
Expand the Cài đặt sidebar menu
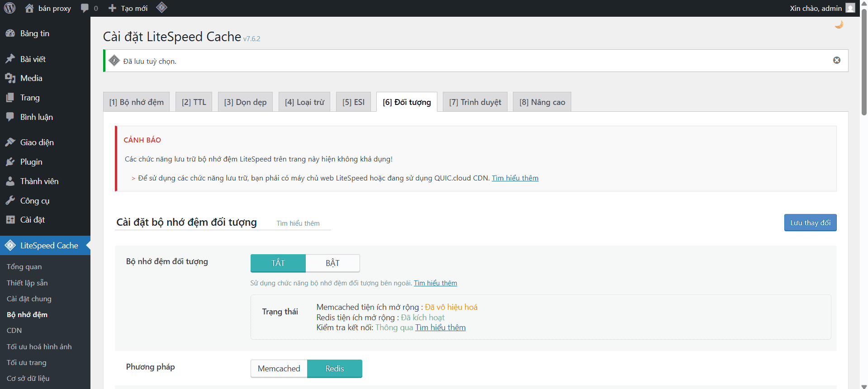[32, 220]
